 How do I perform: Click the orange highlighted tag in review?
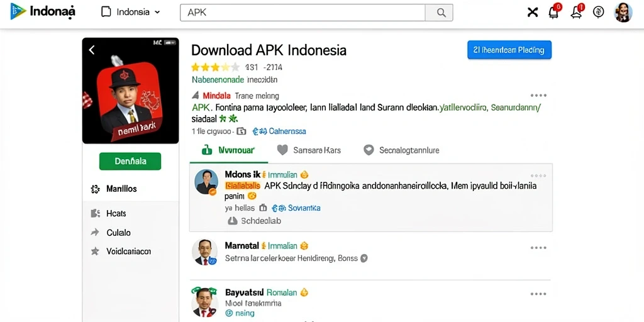243,186
